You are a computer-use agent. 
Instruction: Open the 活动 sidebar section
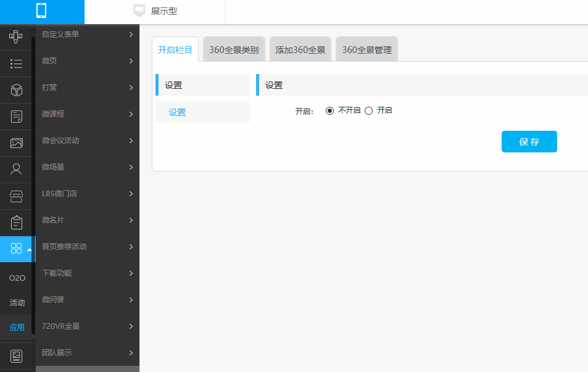[17, 303]
